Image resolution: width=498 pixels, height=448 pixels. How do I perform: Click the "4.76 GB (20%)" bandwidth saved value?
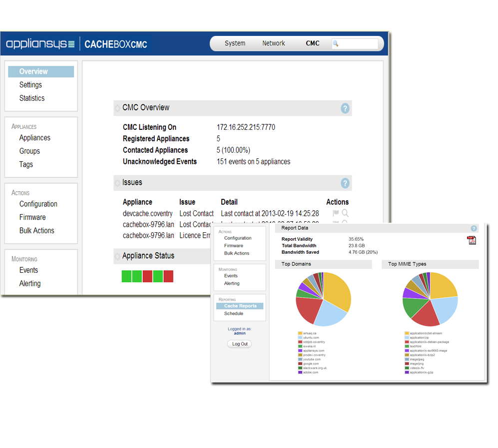[363, 252]
